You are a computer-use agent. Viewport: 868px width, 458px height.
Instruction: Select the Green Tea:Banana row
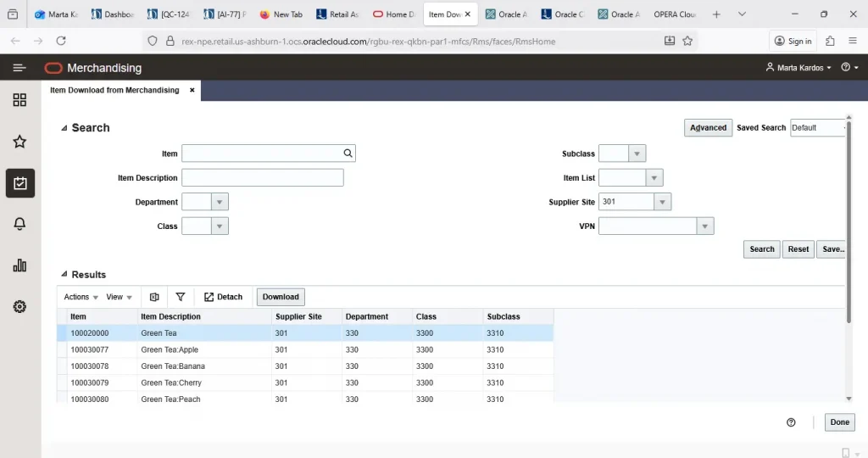pyautogui.click(x=173, y=366)
